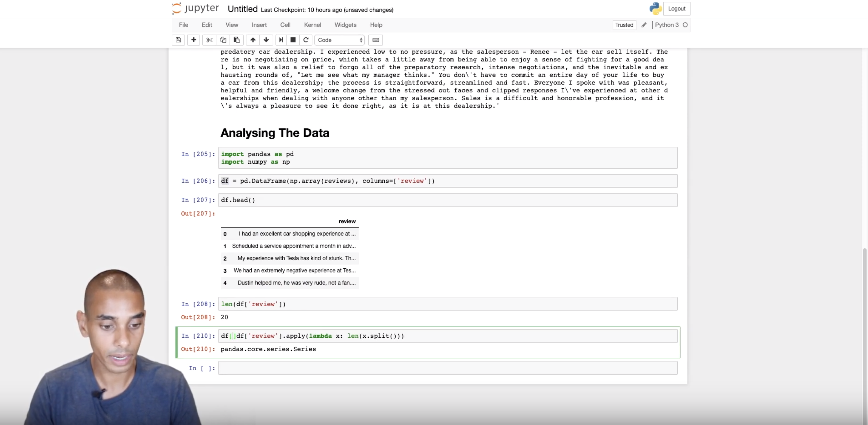This screenshot has width=868, height=425.
Task: Open the cell type Code dropdown
Action: click(x=340, y=40)
